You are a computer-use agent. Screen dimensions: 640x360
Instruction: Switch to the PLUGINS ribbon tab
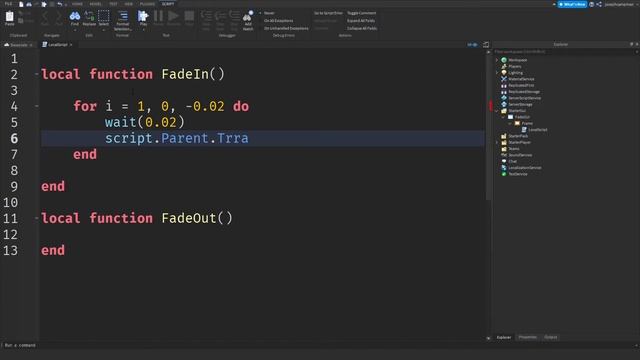point(147,4)
